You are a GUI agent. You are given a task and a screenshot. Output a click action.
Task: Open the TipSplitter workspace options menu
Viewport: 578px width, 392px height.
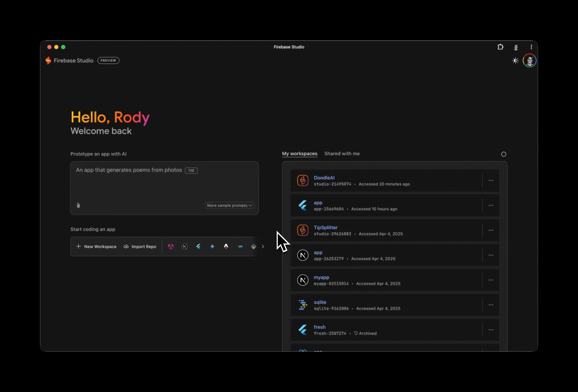491,230
